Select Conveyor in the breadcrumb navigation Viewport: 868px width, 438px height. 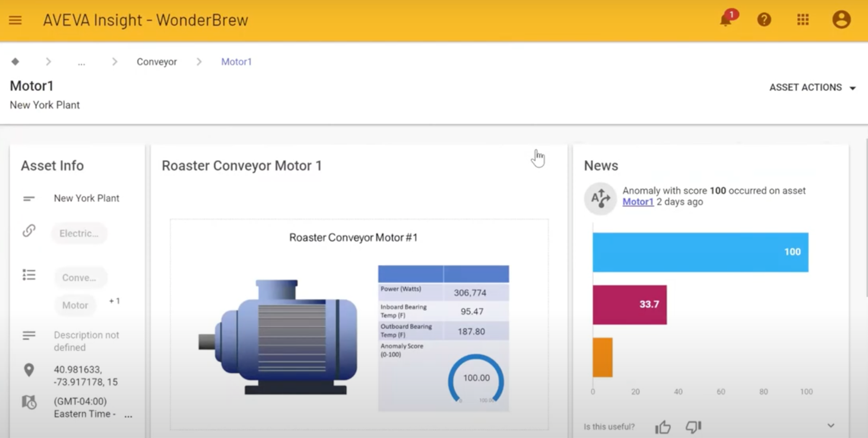tap(156, 61)
